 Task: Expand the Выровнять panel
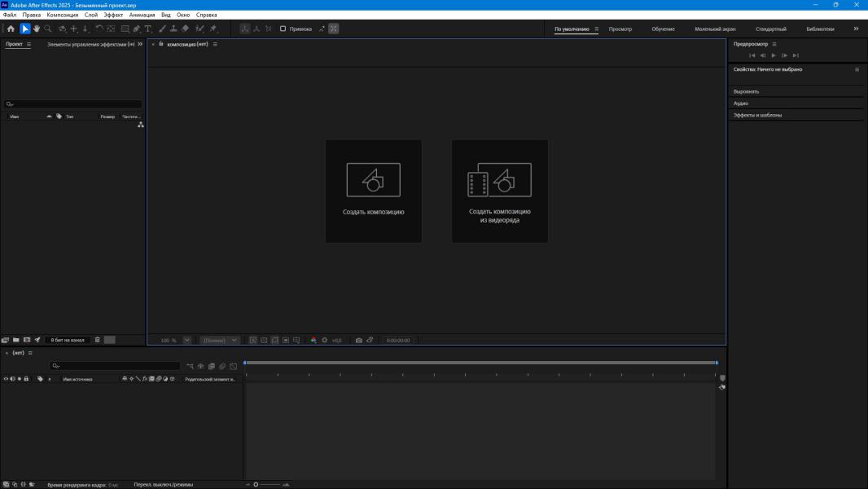(x=747, y=91)
